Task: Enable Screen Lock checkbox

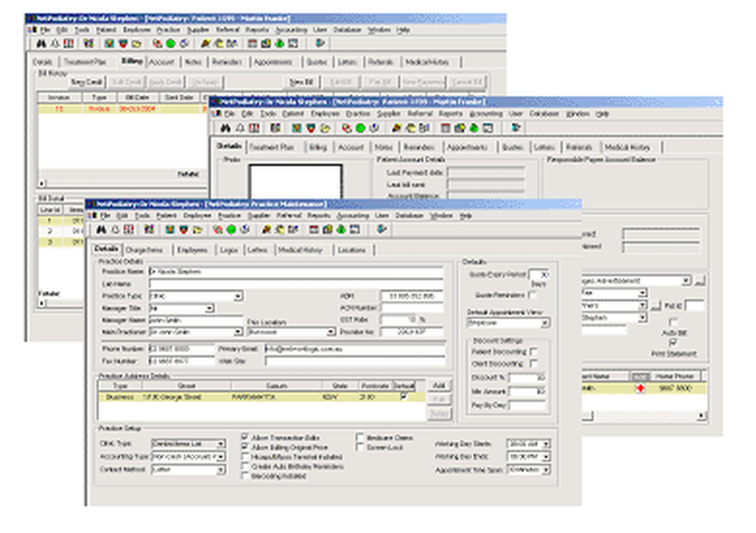Action: coord(360,447)
